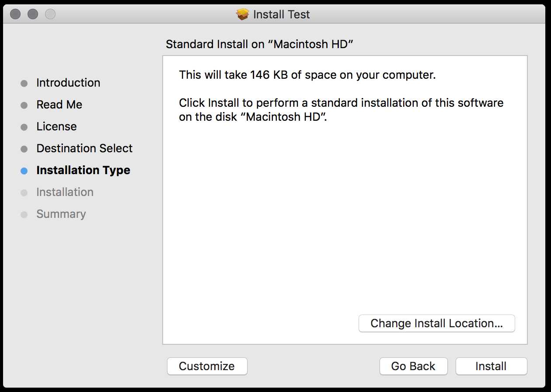This screenshot has width=551, height=392.
Task: Change Install Location button
Action: pos(436,323)
